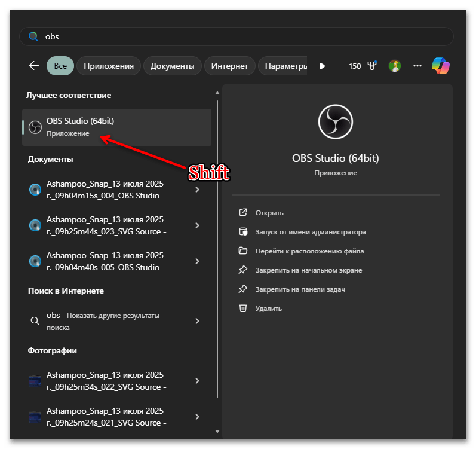Image resolution: width=476 pixels, height=449 pixels.
Task: Click OBS Studio (64bit) title in details pane
Action: pos(336,158)
